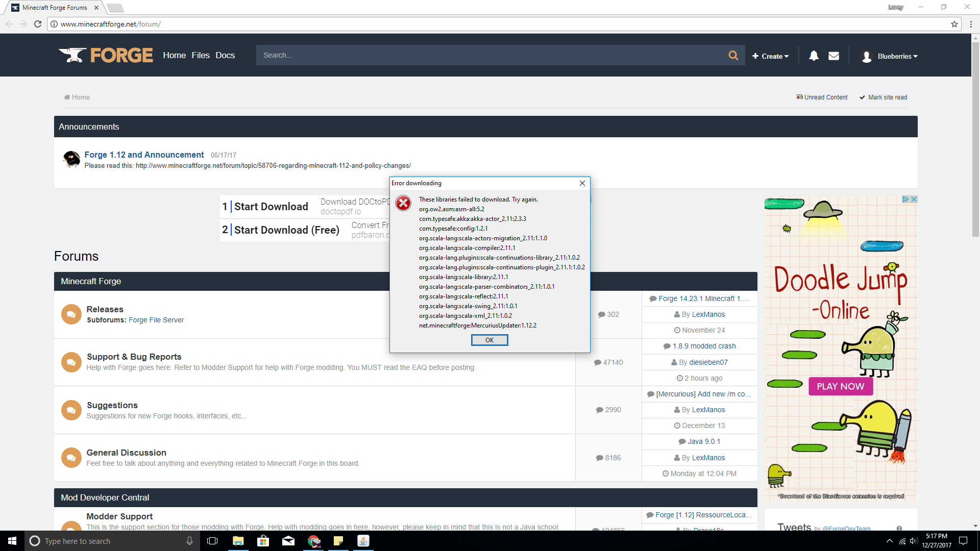Open Microsoft Store from taskbar

(263, 541)
